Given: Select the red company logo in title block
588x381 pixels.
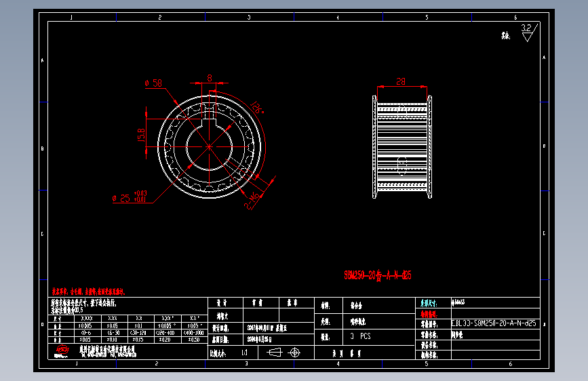Looking at the screenshot, I should point(62,351).
